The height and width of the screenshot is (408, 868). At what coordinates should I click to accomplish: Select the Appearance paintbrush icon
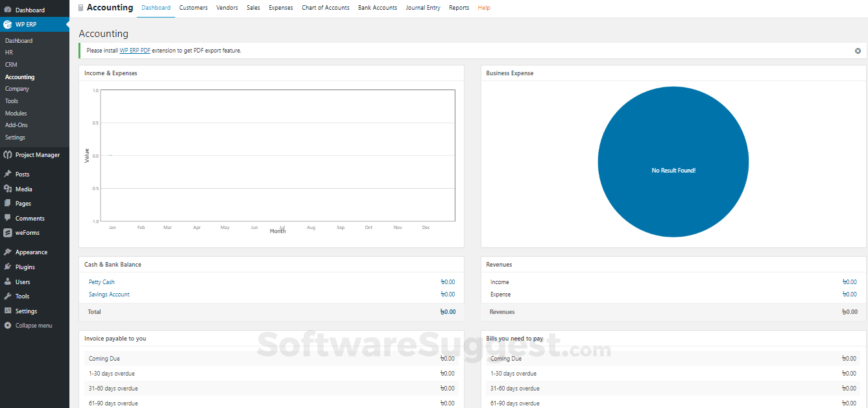tap(6, 252)
